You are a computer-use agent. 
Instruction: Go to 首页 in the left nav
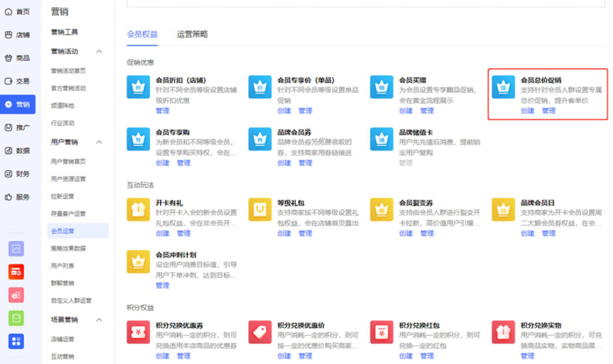click(18, 12)
